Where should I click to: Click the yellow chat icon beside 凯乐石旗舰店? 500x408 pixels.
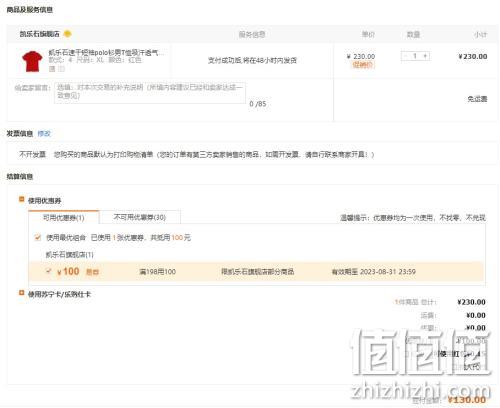[68, 34]
